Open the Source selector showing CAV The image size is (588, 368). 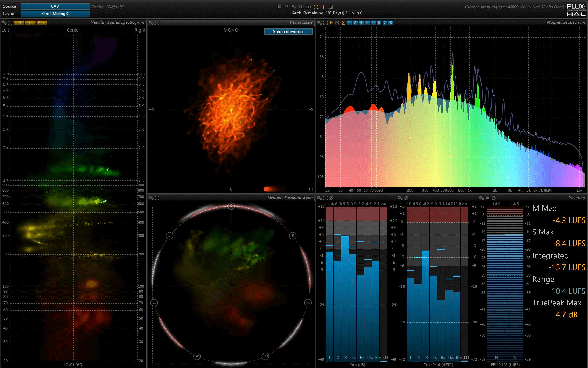point(55,6)
